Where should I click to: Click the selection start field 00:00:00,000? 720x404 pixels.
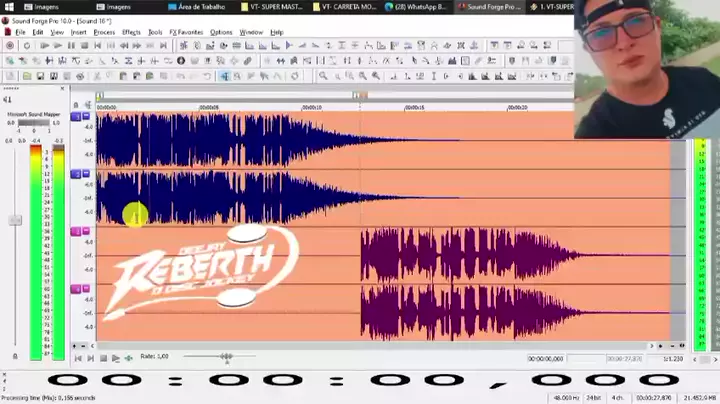tap(546, 359)
